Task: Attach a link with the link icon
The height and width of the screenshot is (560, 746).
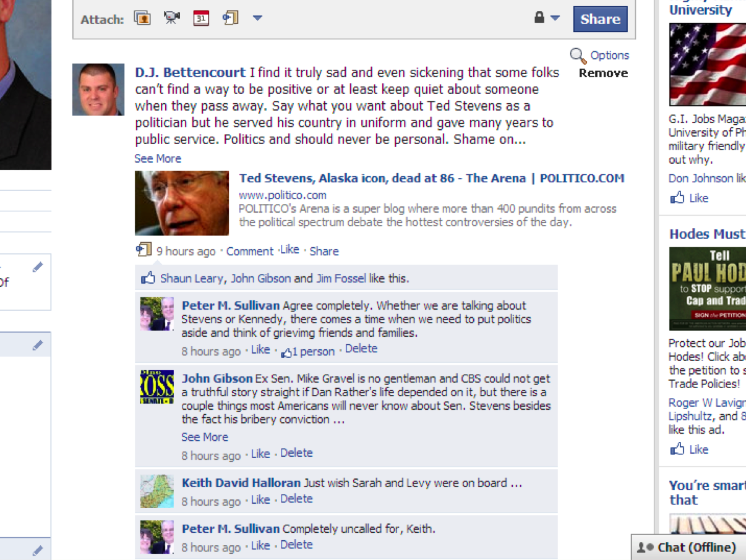Action: click(231, 18)
